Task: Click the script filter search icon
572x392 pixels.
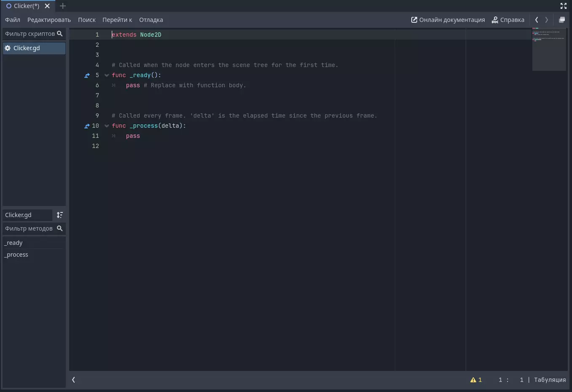Action: coord(60,34)
